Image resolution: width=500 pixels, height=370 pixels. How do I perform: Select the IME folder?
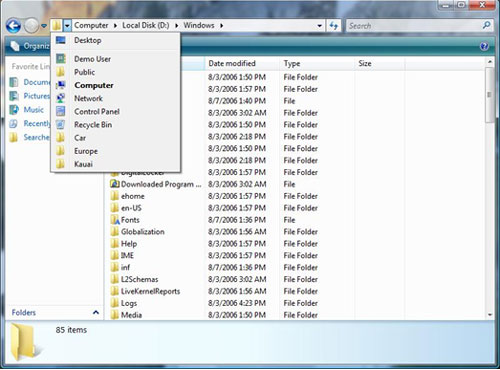(122, 256)
